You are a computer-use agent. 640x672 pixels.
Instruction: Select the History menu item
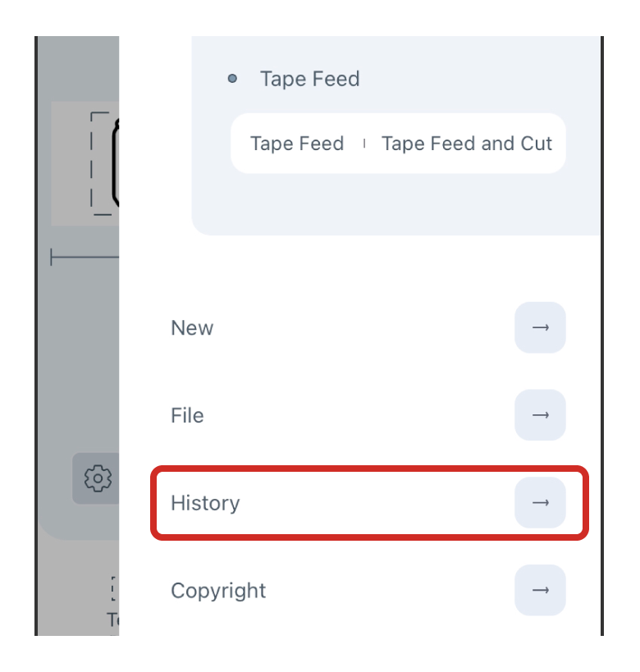[205, 503]
